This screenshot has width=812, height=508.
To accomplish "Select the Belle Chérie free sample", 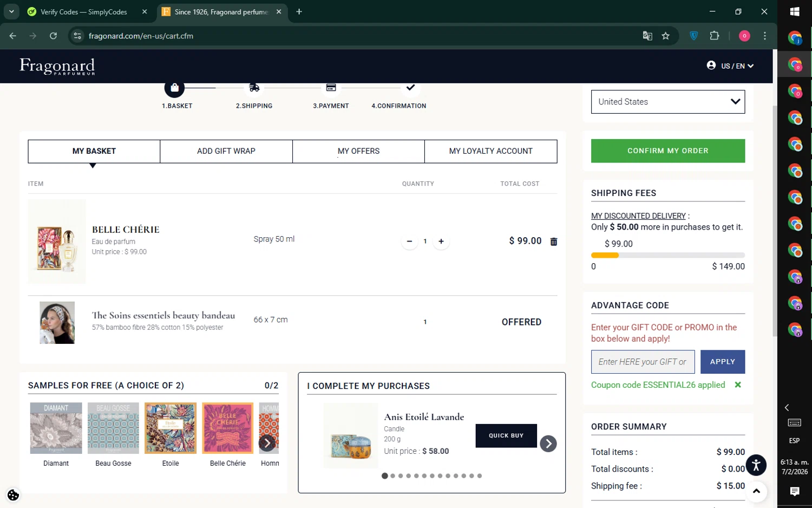I will coord(228,428).
